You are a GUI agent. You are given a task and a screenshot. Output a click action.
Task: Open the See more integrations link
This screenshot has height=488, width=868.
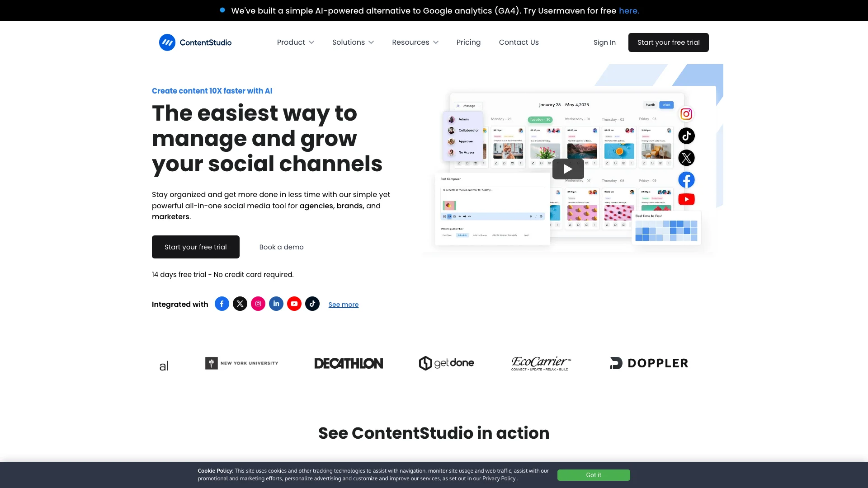point(344,305)
